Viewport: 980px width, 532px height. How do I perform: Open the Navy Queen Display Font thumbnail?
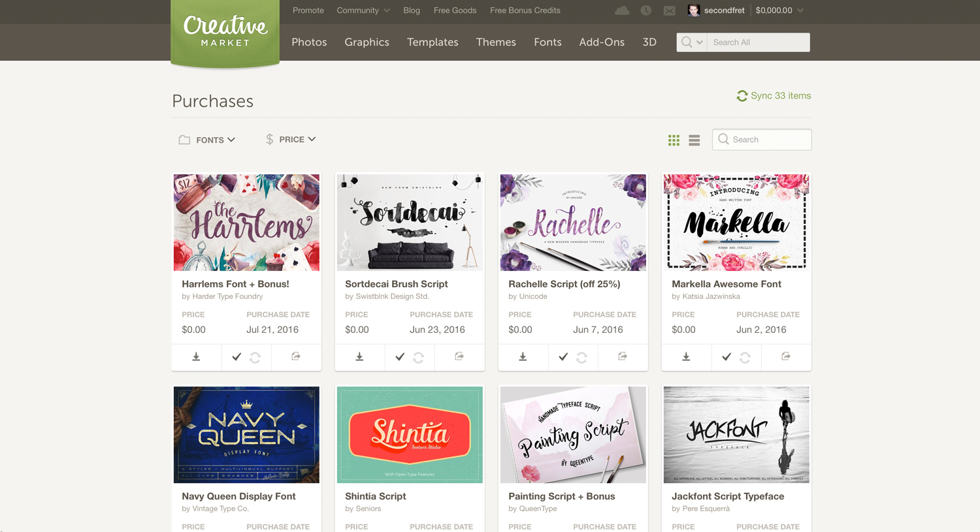pos(246,435)
